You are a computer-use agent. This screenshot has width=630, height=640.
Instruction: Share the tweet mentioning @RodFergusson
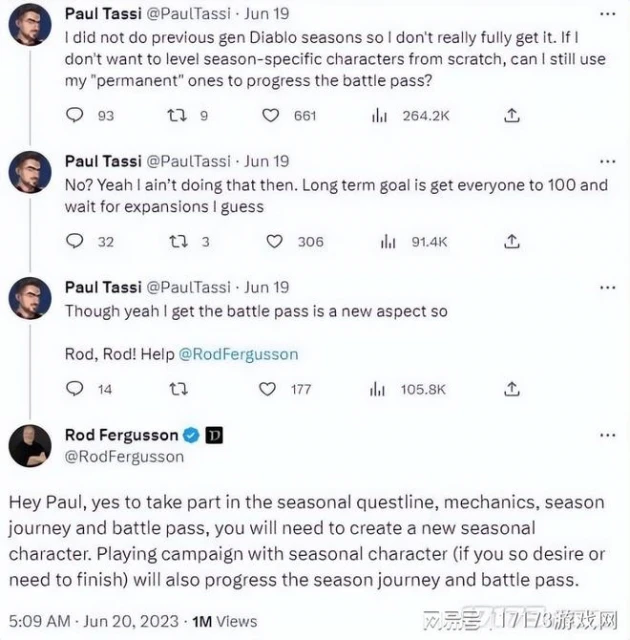pyautogui.click(x=511, y=389)
